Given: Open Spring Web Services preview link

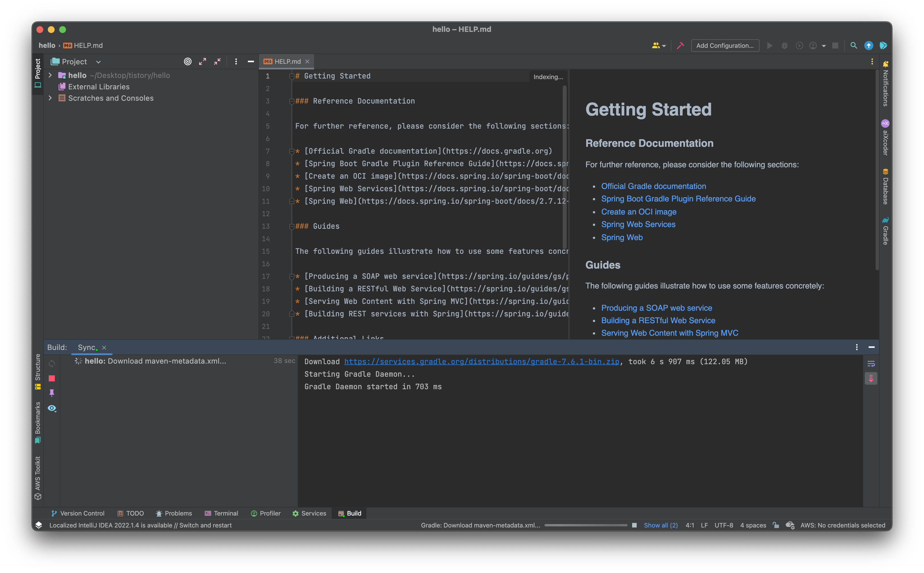Looking at the screenshot, I should [x=638, y=224].
